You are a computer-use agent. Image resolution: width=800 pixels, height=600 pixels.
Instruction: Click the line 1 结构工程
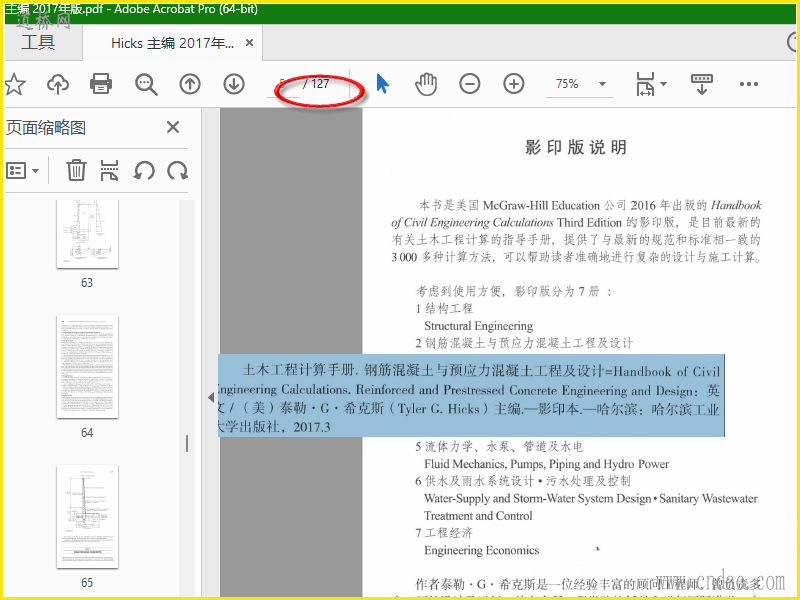pyautogui.click(x=444, y=308)
